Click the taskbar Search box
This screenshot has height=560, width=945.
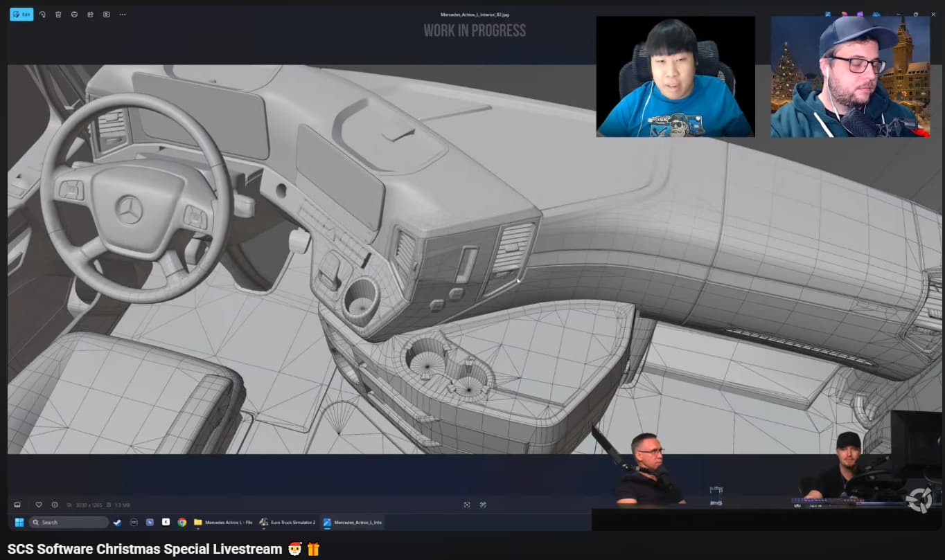[68, 522]
